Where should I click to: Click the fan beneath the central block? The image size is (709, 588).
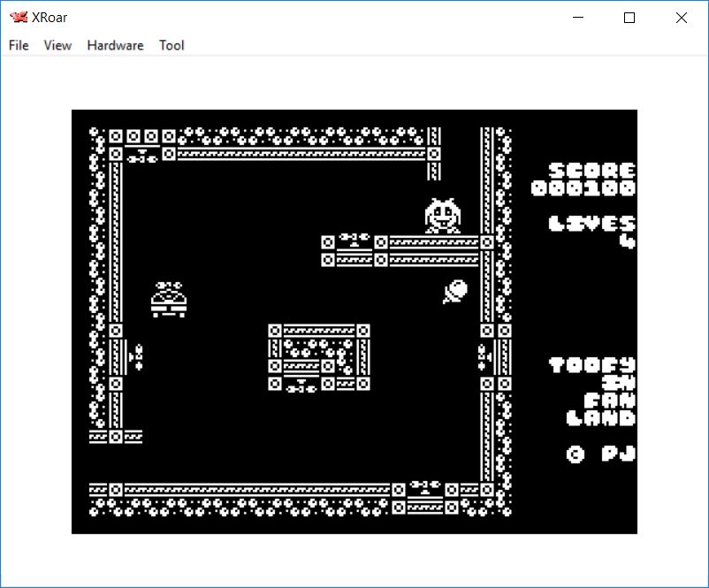point(301,386)
